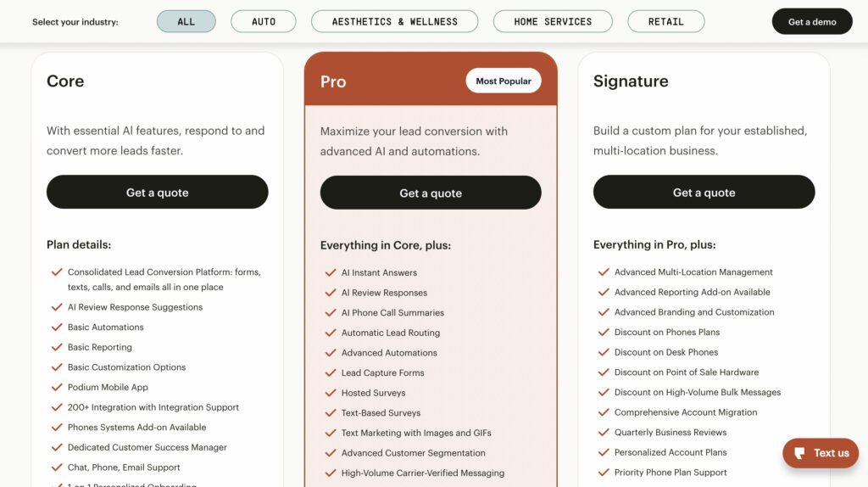Select the ALL industry filter

tap(186, 21)
